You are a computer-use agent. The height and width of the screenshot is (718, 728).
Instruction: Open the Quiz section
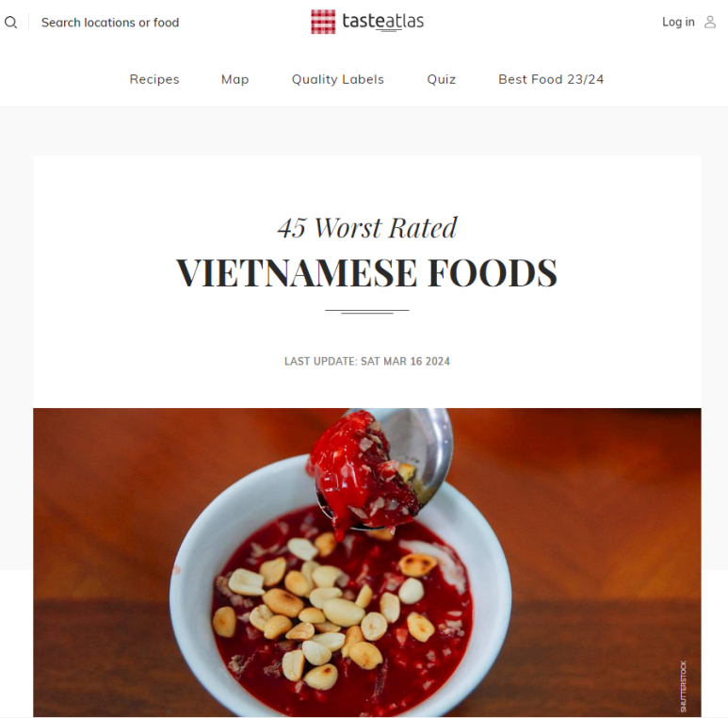point(441,79)
